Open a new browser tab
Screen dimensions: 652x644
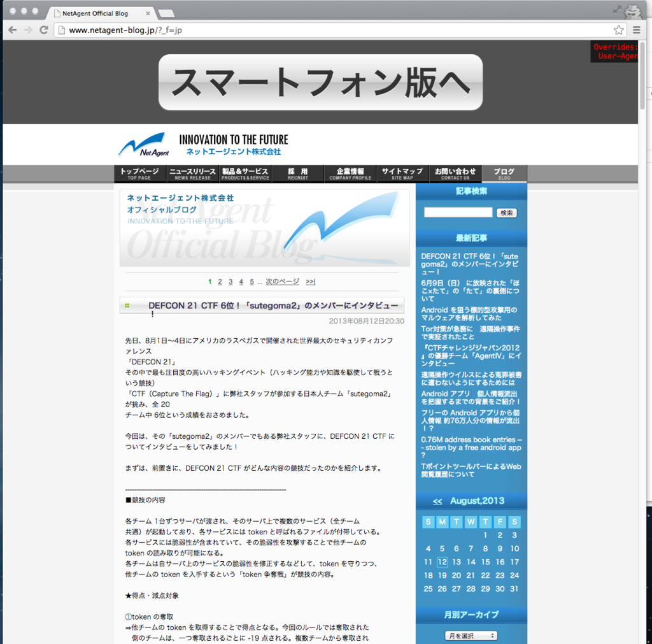click(166, 14)
